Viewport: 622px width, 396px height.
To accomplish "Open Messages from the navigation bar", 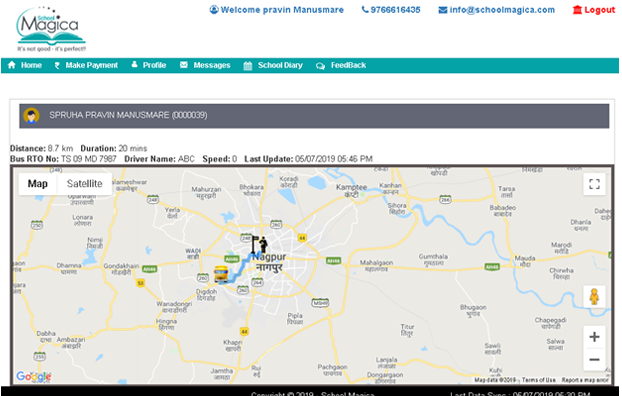I will [205, 65].
